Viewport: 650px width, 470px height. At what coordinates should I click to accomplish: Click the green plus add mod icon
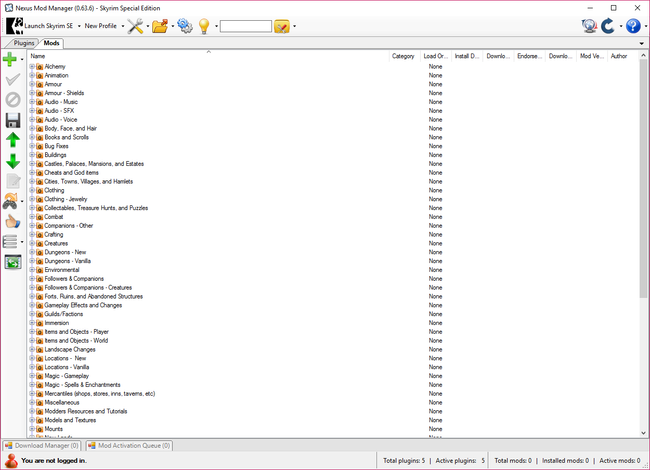(11, 61)
